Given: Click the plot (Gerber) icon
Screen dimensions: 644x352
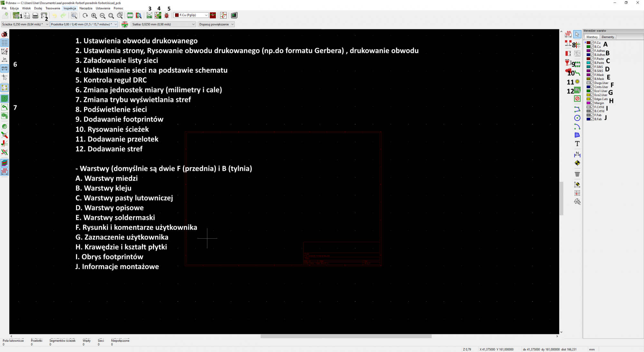Looking at the screenshot, I should click(x=44, y=15).
